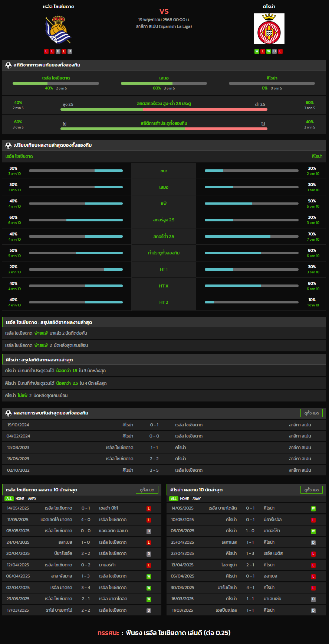
Task: Click the W badge on Girona's 06/05/2025 match
Action: tap(313, 531)
